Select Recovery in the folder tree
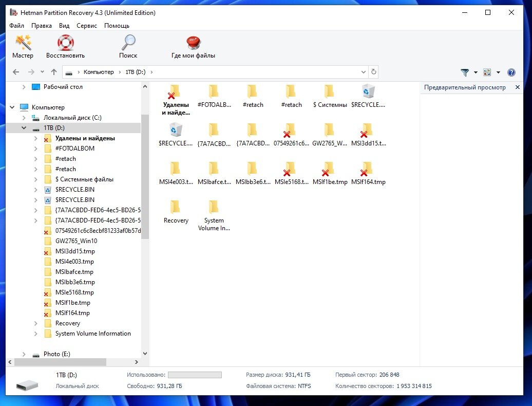Image resolution: width=532 pixels, height=406 pixels. (67, 323)
